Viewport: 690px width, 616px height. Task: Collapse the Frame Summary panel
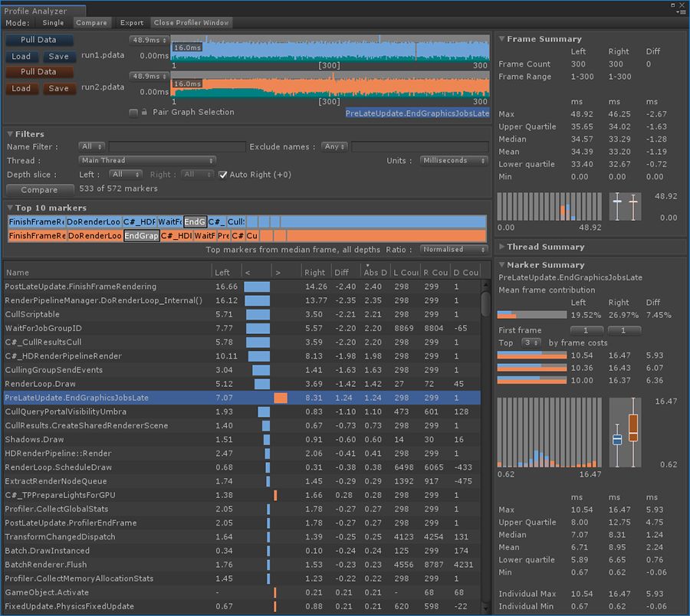(501, 38)
